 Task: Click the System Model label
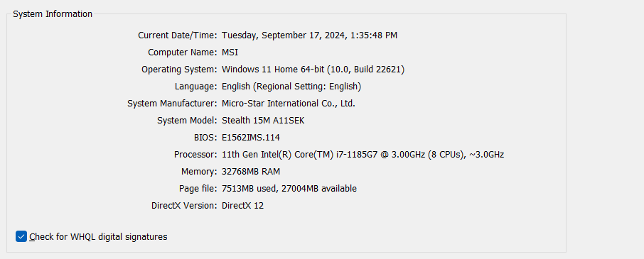point(187,121)
